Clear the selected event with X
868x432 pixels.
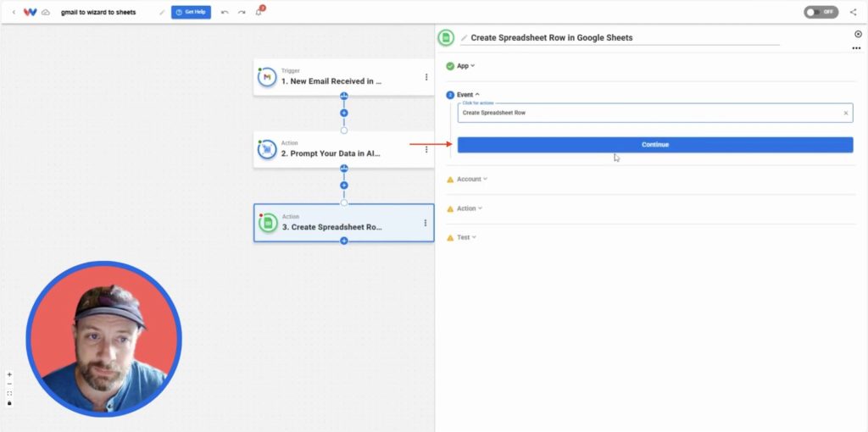[x=846, y=113]
